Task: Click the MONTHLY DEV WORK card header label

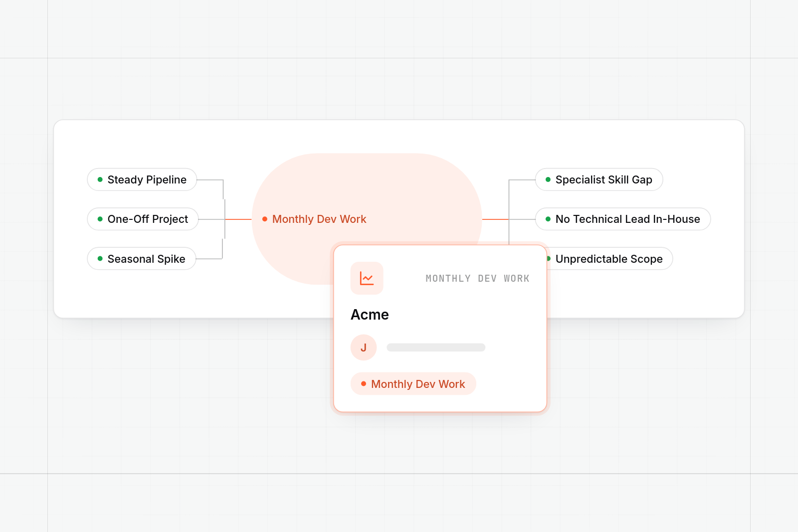Action: click(477, 278)
